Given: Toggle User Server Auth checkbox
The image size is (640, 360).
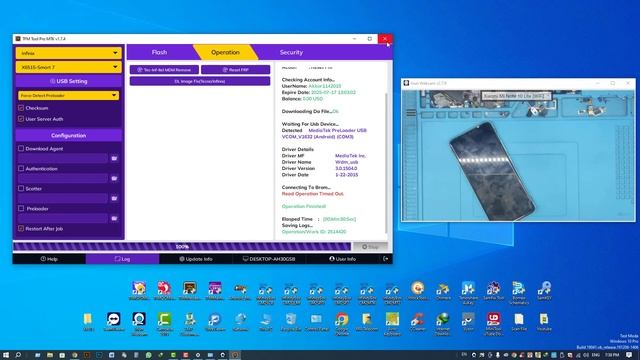Looking at the screenshot, I should coord(21,119).
